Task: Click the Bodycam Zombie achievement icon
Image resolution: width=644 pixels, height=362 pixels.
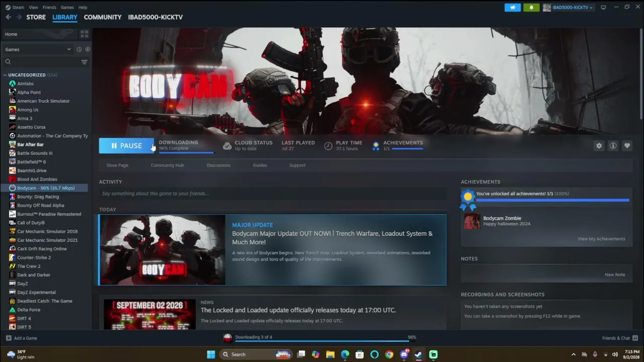Action: pyautogui.click(x=472, y=221)
